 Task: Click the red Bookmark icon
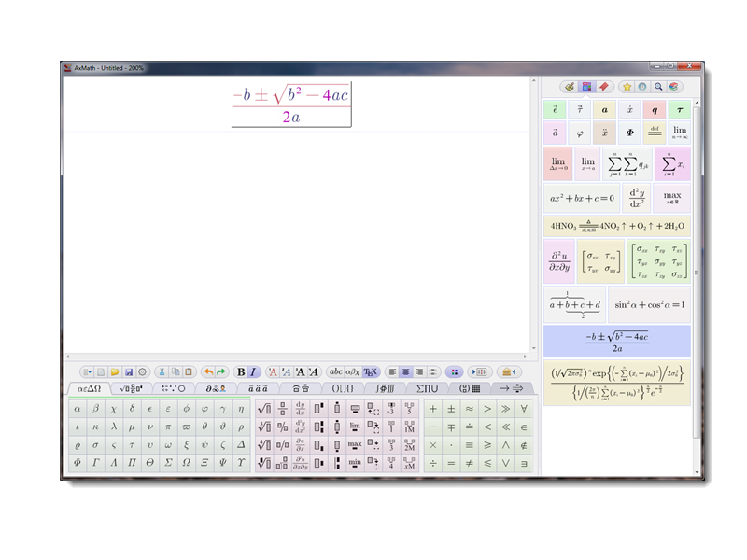click(603, 83)
